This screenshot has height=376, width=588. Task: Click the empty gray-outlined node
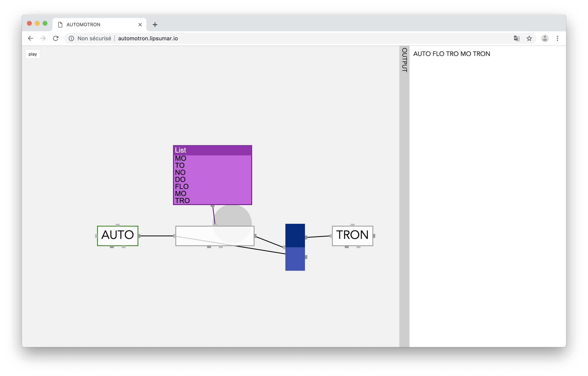pos(195,232)
